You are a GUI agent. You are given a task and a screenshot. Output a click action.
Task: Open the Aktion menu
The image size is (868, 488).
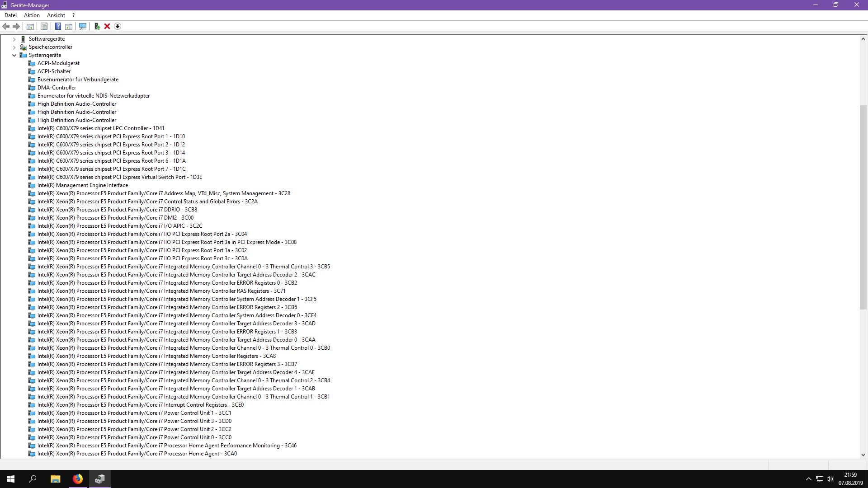coord(32,15)
